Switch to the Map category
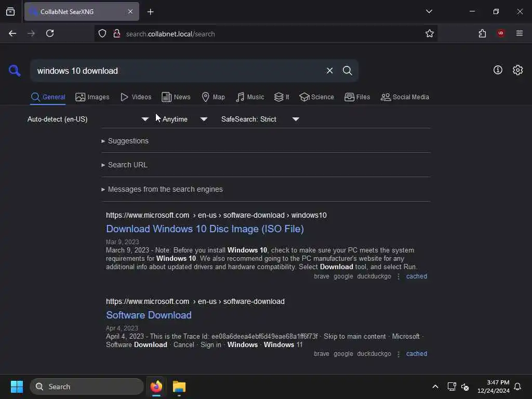This screenshot has height=399, width=532. coord(213,97)
